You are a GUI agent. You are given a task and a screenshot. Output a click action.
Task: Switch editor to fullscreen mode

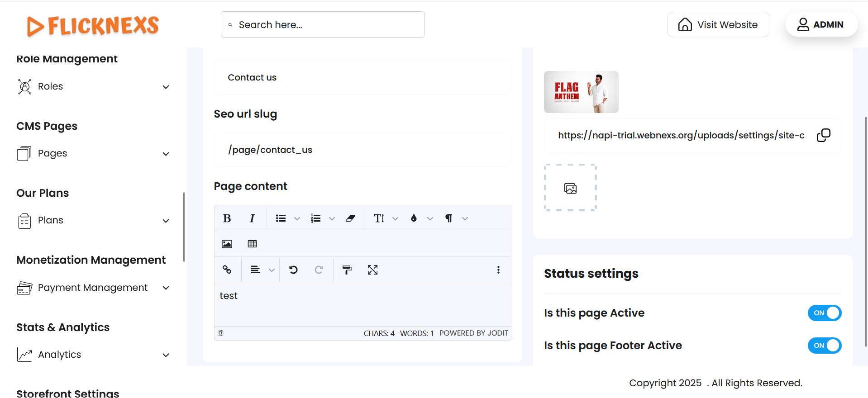[x=372, y=270]
